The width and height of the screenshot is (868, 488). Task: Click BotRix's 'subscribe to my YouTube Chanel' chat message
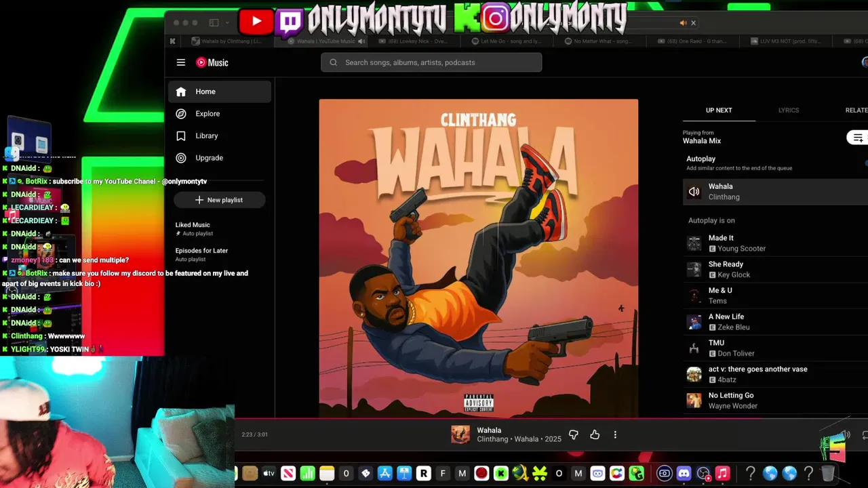click(130, 182)
